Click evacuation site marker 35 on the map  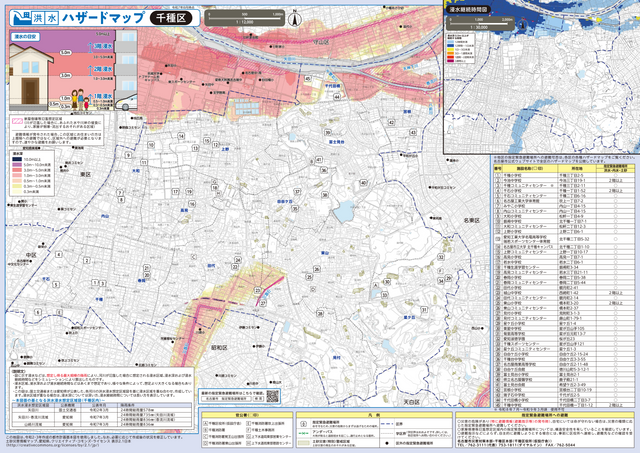(x=295, y=209)
